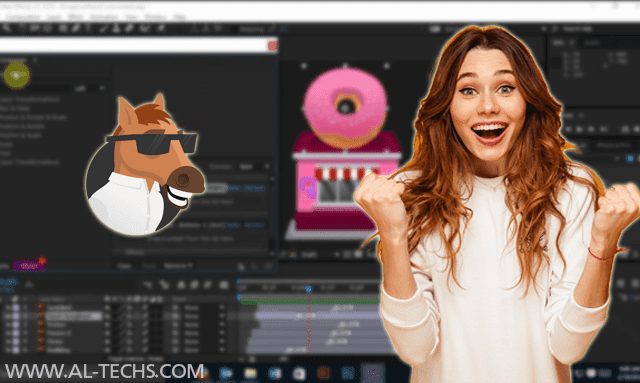640x383 pixels.
Task: Click the After Effects taskbar icon
Action: point(372,373)
